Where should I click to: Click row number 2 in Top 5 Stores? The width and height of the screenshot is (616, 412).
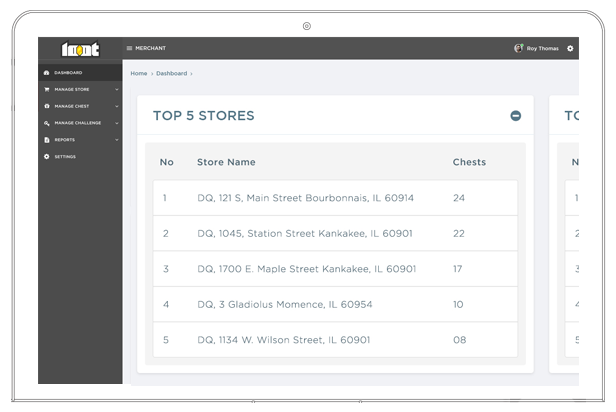166,234
